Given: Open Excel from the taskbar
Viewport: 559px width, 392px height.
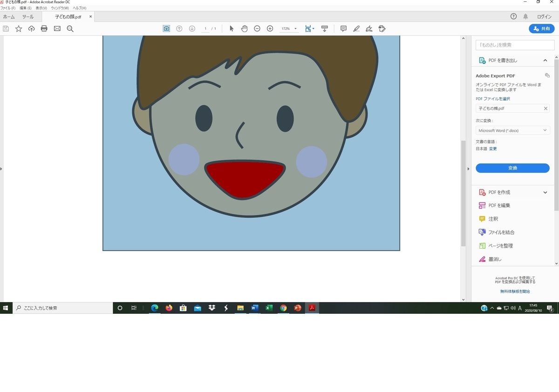Looking at the screenshot, I should point(269,308).
